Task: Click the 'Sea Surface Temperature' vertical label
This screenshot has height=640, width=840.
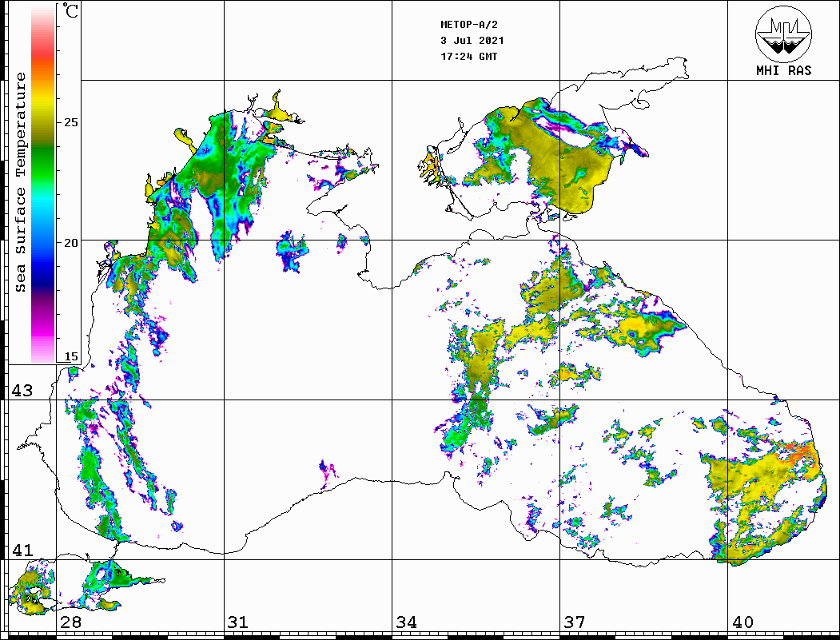Action: (20, 182)
